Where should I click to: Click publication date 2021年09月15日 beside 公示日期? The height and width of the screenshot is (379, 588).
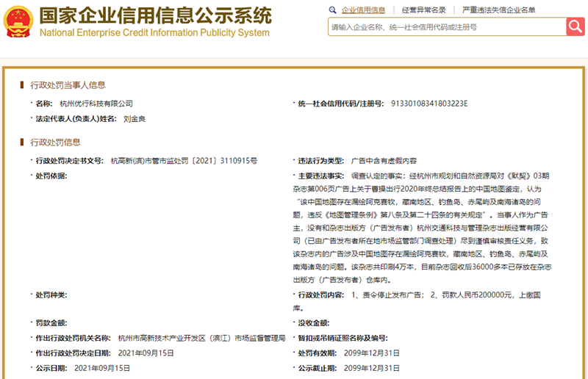pyautogui.click(x=102, y=368)
